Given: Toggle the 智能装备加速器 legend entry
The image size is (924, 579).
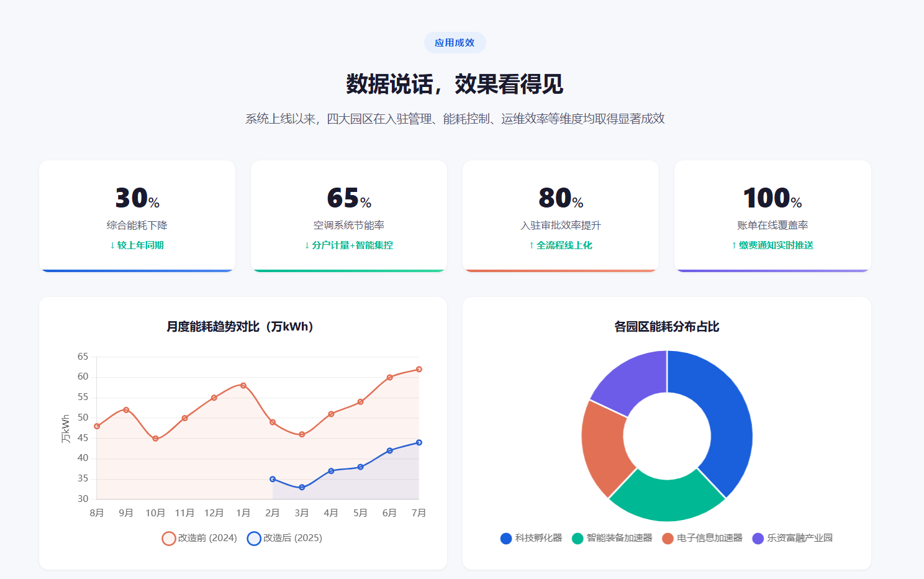Looking at the screenshot, I should [612, 538].
